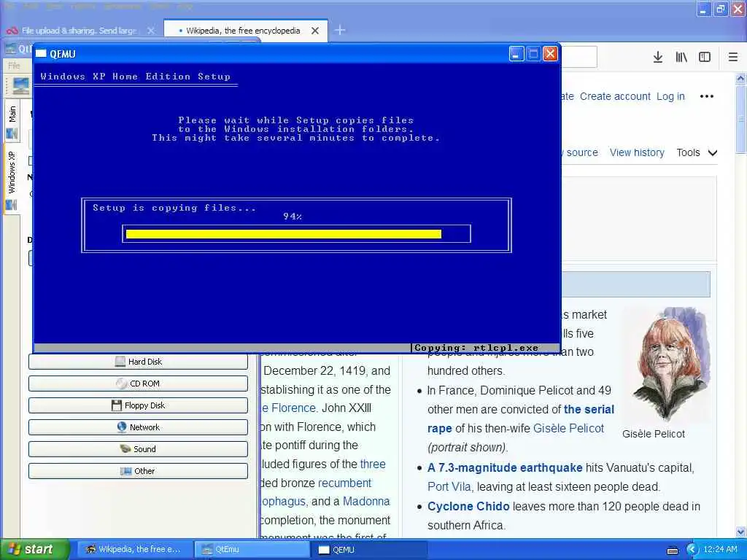Click the 'Copying: rtlcpl.exe' status text
The image size is (747, 560).
[476, 348]
